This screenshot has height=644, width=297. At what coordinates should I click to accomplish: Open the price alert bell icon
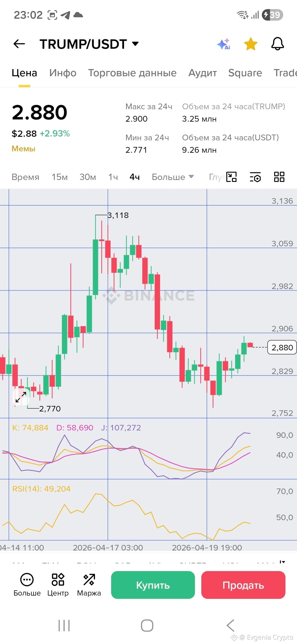coord(277,44)
